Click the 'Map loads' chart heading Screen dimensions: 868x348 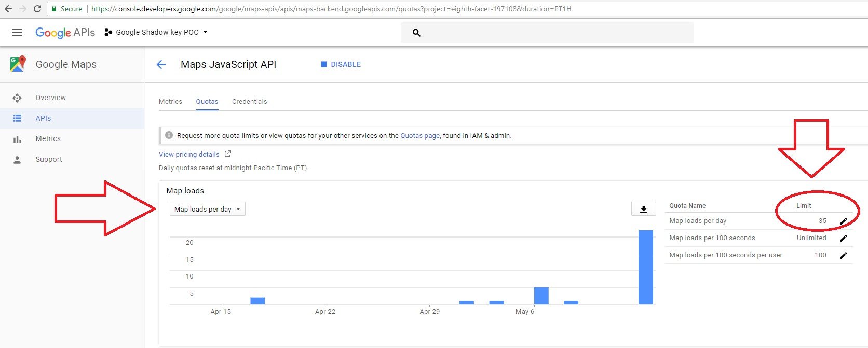pos(185,191)
